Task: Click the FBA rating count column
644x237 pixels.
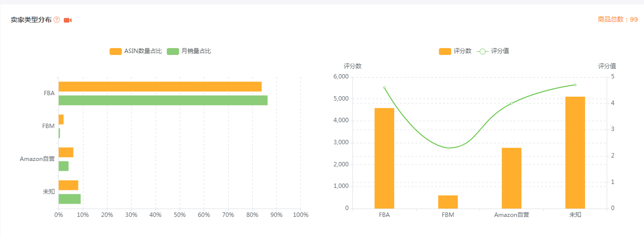Action: pos(384,158)
